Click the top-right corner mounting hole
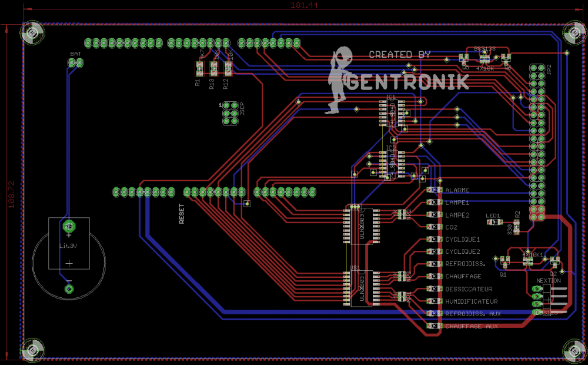Viewport: 588px width, 365px height. (x=574, y=33)
